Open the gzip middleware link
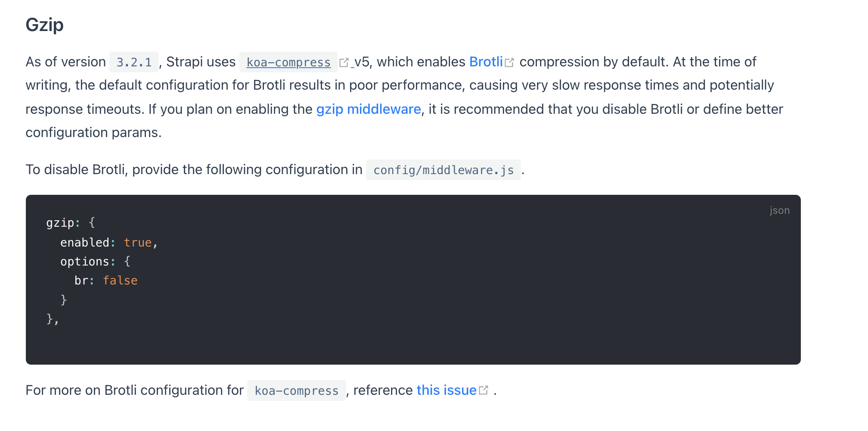868x431 pixels. (x=368, y=109)
